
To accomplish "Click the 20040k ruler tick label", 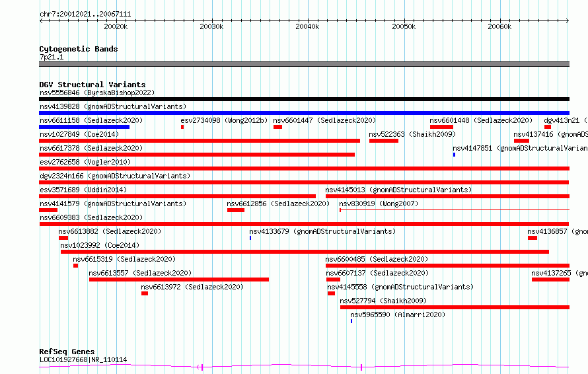I will coord(307,26).
